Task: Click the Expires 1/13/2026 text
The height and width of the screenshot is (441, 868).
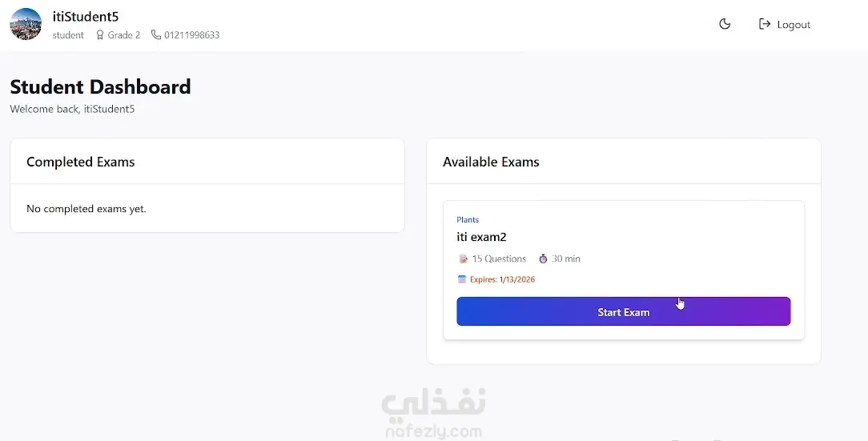Action: [x=502, y=279]
